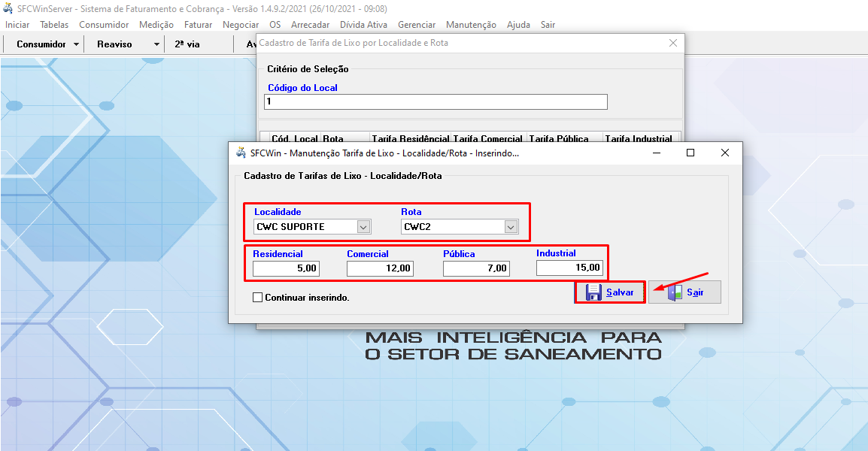Click the Pública tariff value field

click(476, 268)
